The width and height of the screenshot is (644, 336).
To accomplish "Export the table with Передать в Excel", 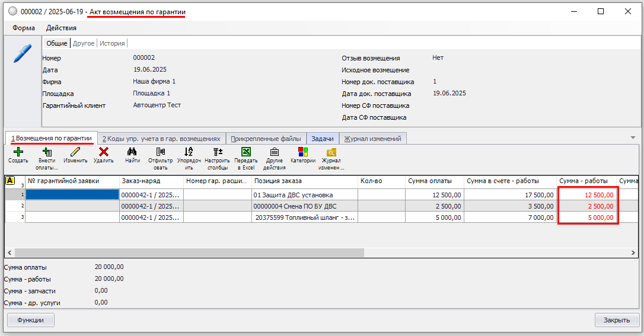I will [246, 152].
